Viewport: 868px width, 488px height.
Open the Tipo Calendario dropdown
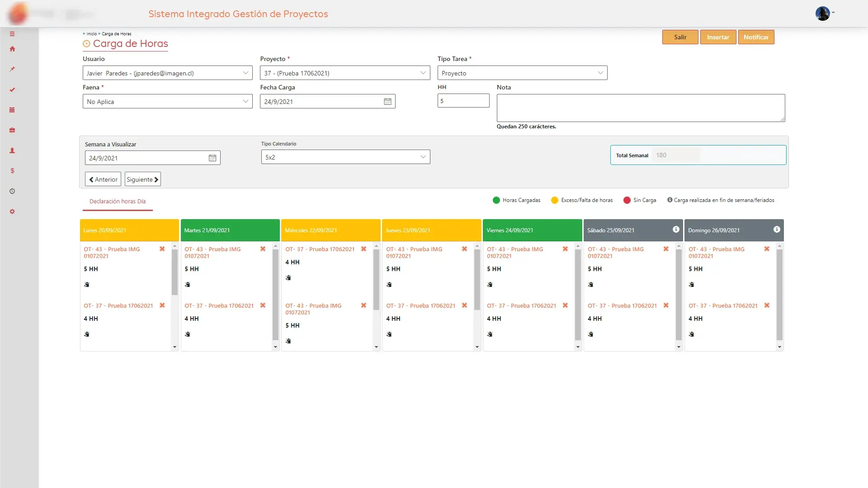(x=345, y=157)
